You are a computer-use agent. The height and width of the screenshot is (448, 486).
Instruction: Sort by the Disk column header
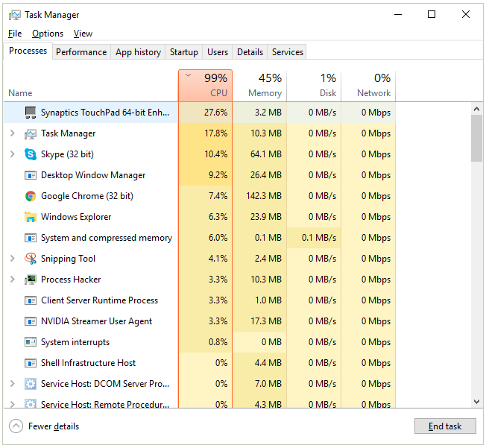(314, 86)
